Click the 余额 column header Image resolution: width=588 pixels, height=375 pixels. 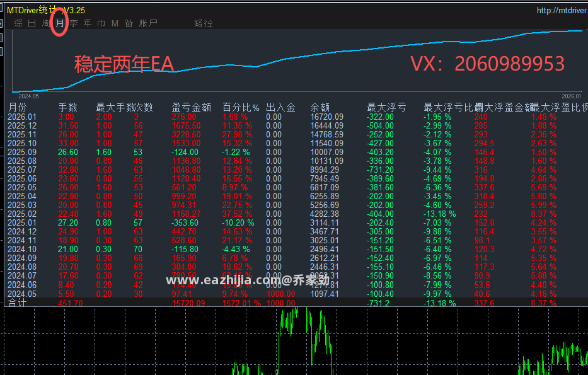point(320,108)
